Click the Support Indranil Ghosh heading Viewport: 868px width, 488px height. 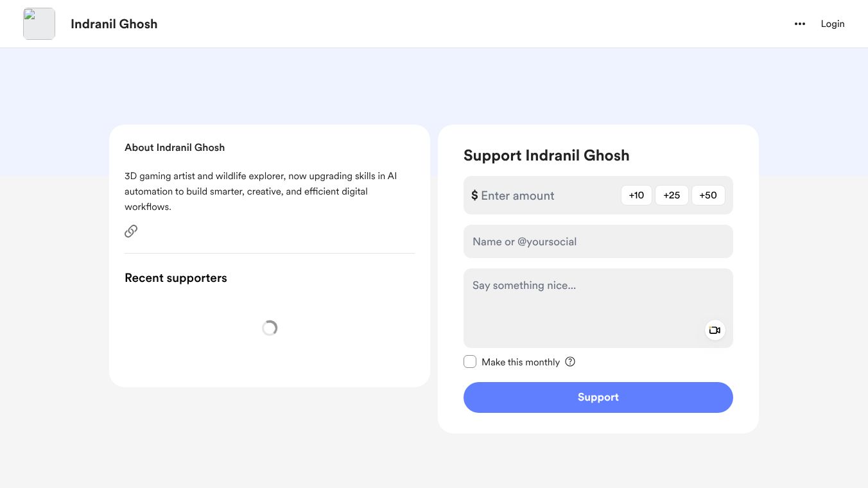546,155
